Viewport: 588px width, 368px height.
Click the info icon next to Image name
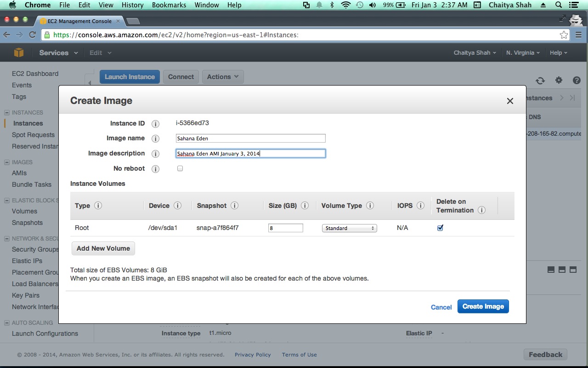pos(155,138)
